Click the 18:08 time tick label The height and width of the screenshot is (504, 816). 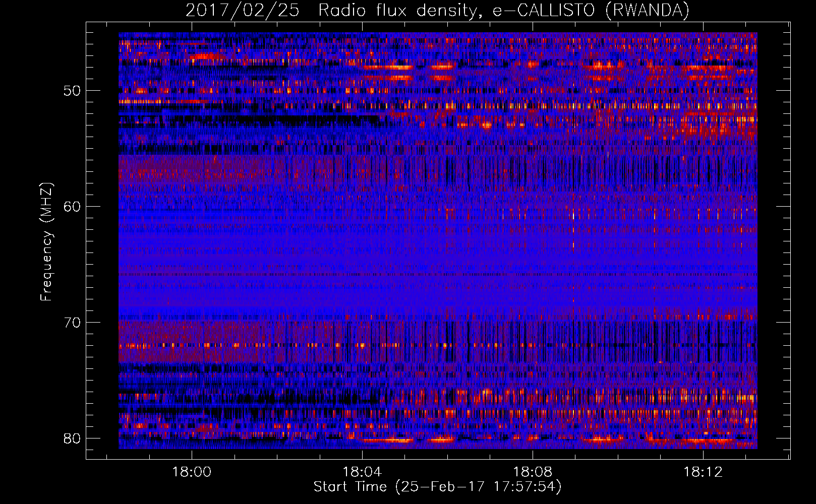pyautogui.click(x=533, y=472)
